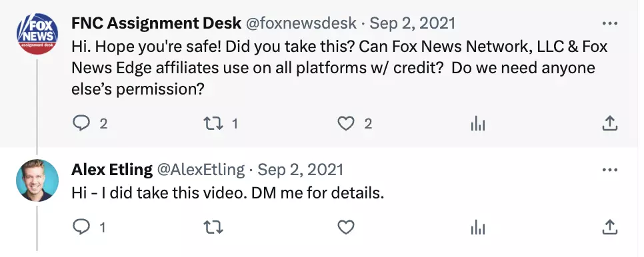Viewport: 644px width, 257px height.
Task: Open the Alex Etling display name link
Action: (112, 170)
